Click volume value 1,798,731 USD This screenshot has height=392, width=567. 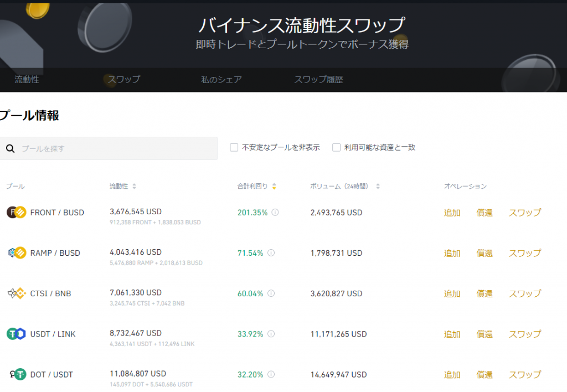pos(336,253)
